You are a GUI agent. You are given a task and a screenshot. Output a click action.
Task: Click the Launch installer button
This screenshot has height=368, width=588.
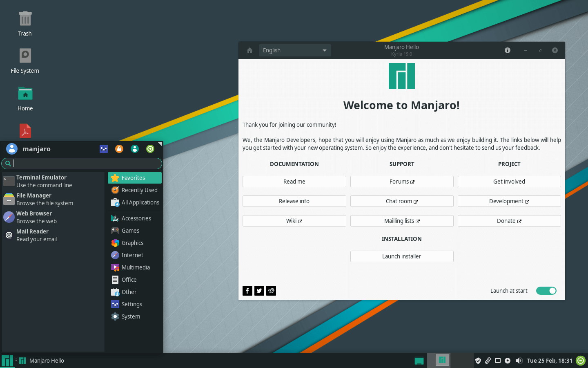point(402,256)
